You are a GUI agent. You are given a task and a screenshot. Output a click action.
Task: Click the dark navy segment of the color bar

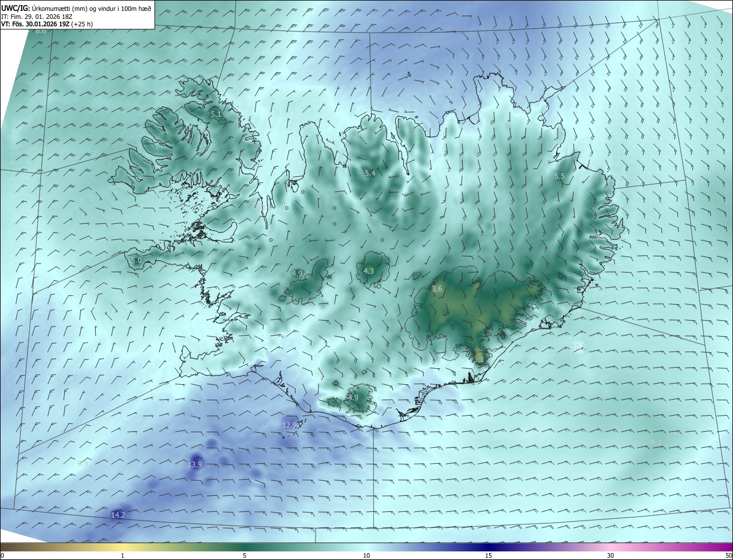tap(488, 547)
